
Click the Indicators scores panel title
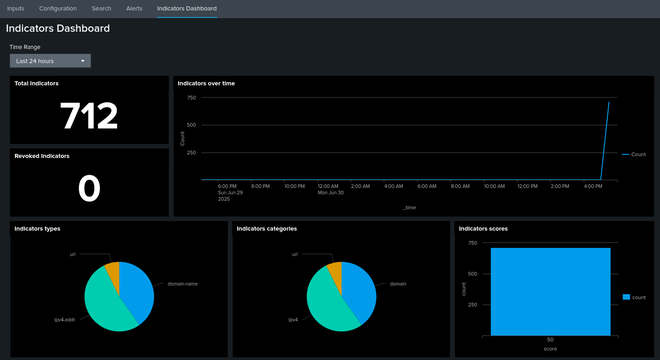pos(483,229)
